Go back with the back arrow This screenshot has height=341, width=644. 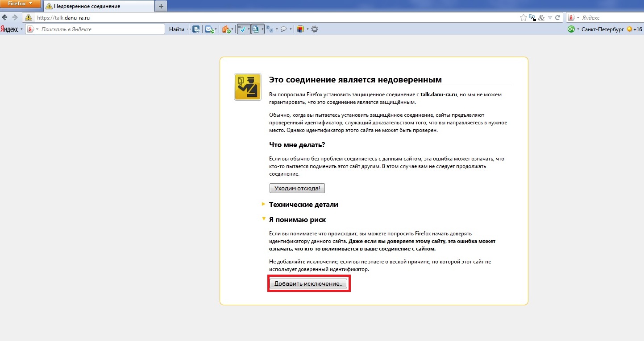click(x=5, y=18)
